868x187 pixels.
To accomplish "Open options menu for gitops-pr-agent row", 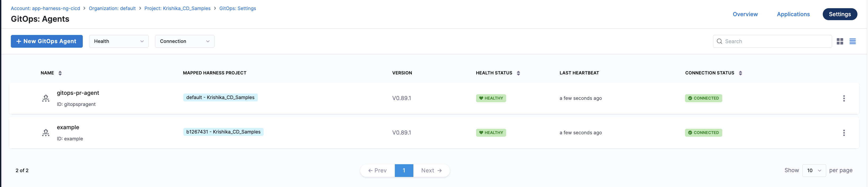I will tap(844, 98).
